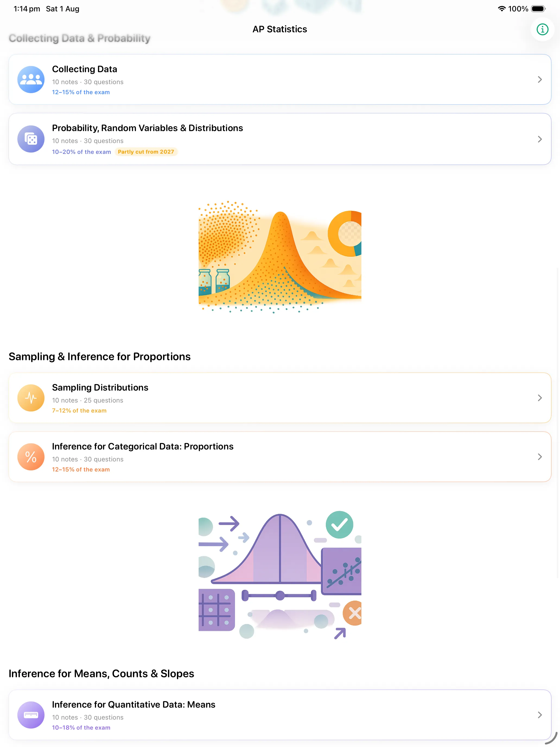Image resolution: width=560 pixels, height=747 pixels.
Task: Open Probability, Random Variables & Distributions
Action: (x=148, y=128)
